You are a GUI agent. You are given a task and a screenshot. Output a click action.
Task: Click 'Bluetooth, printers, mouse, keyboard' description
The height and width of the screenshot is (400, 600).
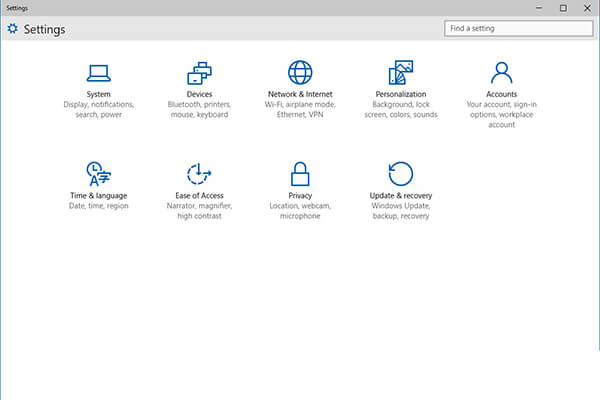click(199, 109)
